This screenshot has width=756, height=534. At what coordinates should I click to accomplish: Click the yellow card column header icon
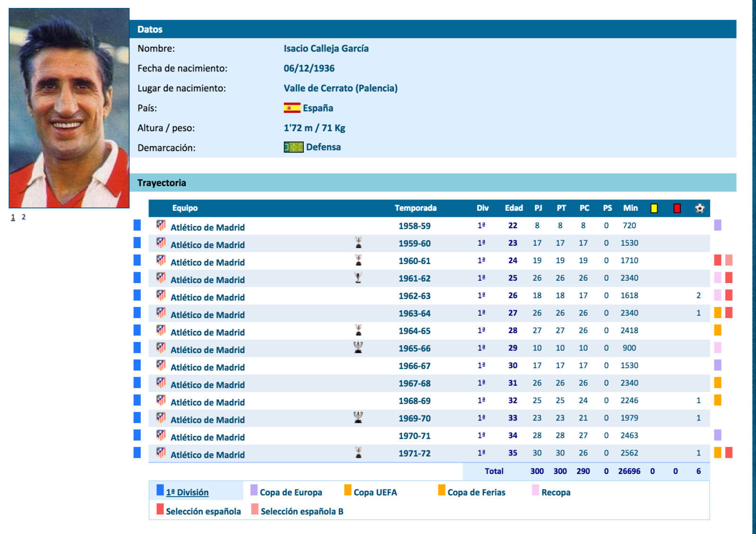[654, 208]
